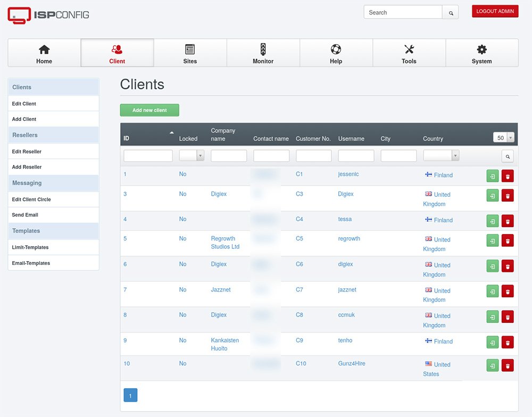Click the Jazznet company name

[221, 289]
